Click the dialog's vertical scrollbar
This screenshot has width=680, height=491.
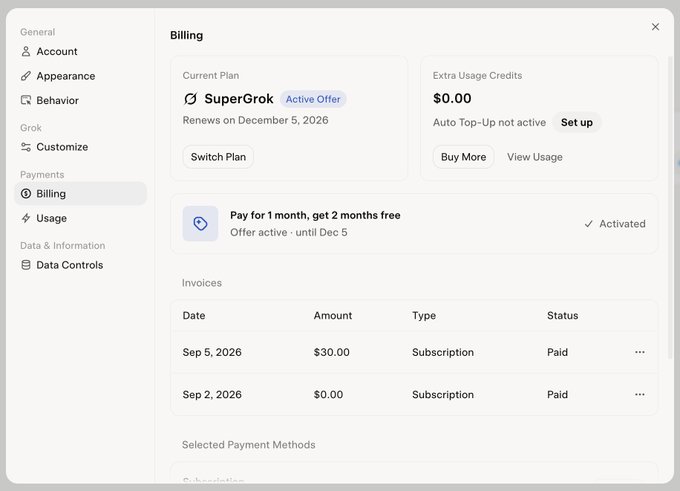[x=670, y=207]
